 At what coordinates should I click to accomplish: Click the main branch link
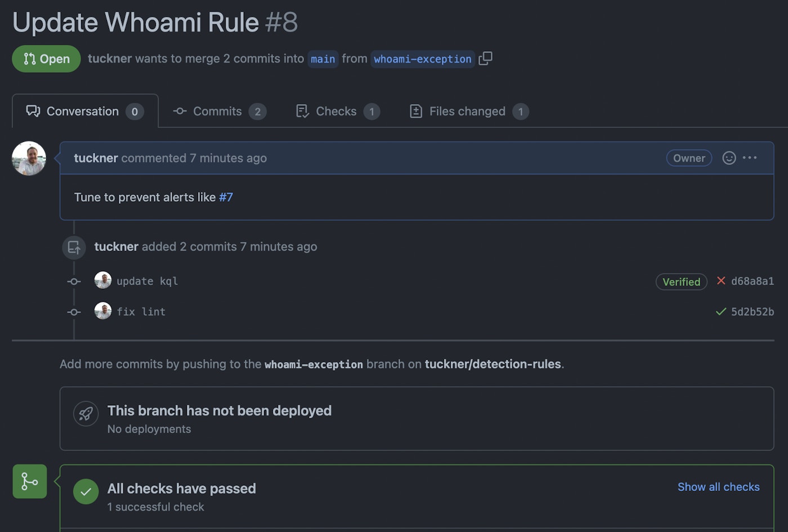323,59
